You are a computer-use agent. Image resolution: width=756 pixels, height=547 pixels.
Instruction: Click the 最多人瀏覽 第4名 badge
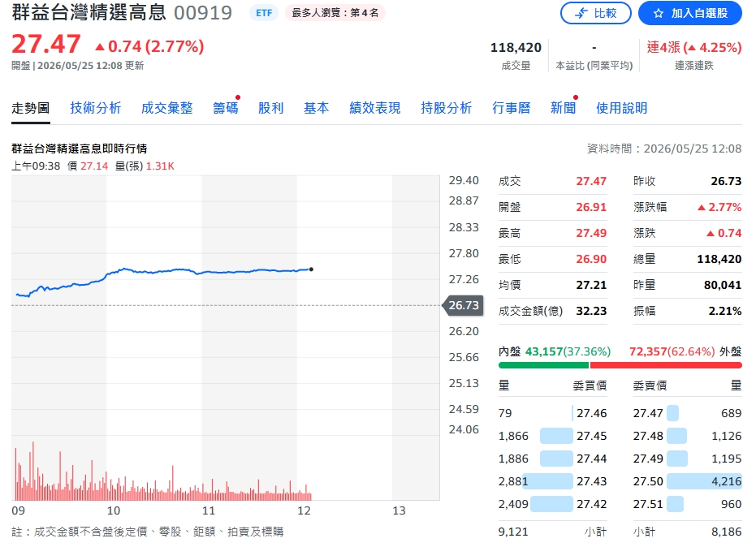[x=335, y=13]
